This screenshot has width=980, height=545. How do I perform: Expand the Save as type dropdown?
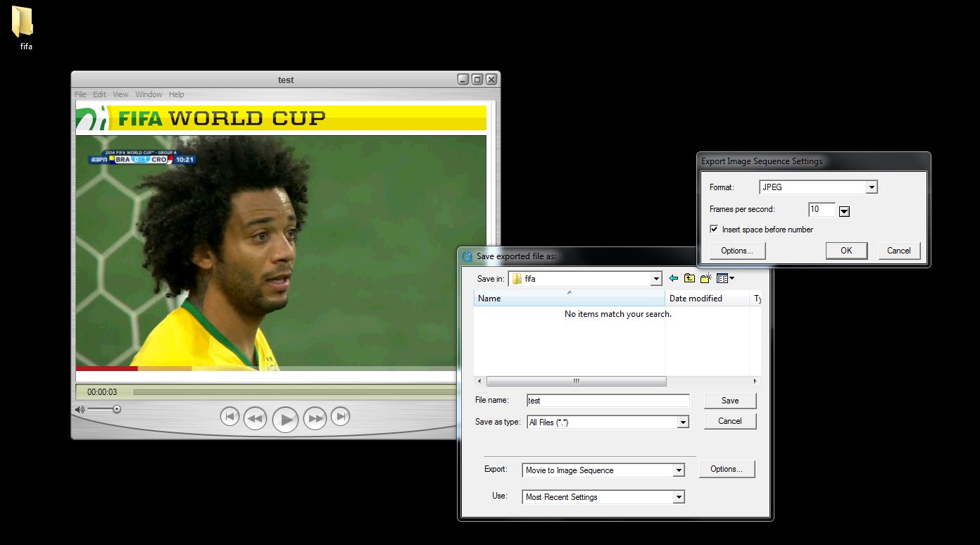click(682, 422)
